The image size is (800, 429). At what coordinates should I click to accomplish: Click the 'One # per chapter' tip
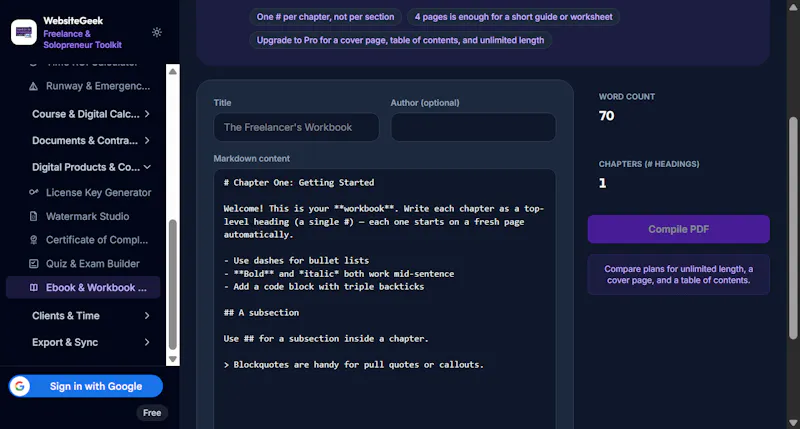pyautogui.click(x=325, y=17)
